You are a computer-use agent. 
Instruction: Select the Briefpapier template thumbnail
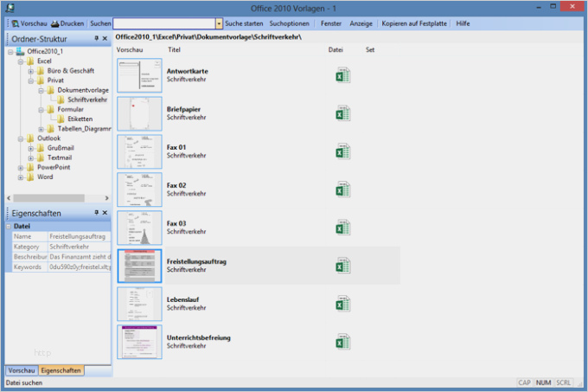pos(139,113)
